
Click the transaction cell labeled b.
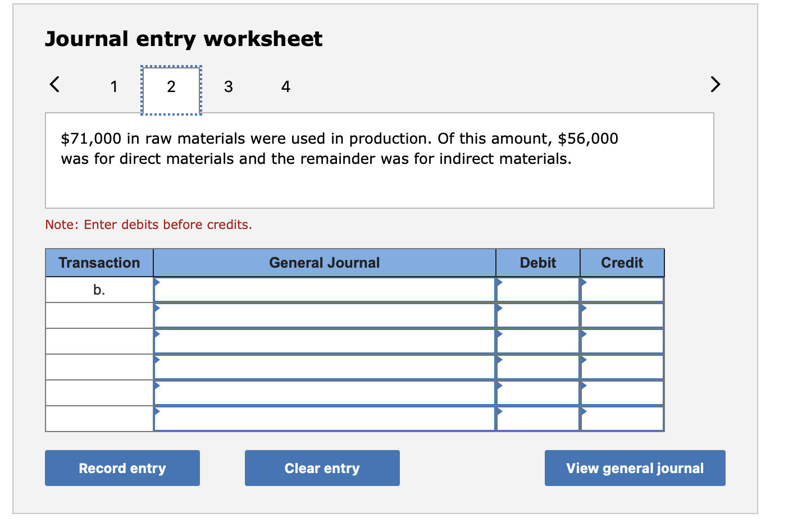coord(99,289)
